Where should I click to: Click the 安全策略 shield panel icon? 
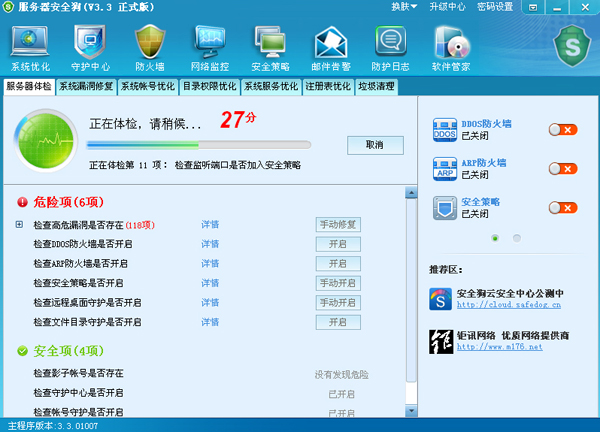coord(445,208)
